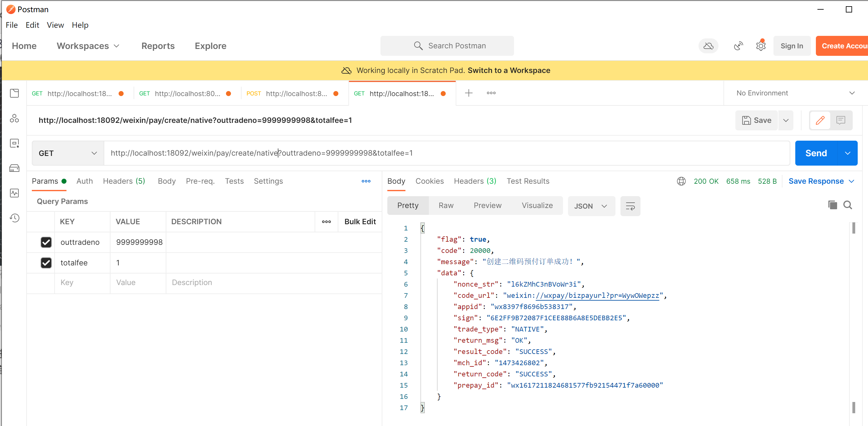Open the View menu

[55, 25]
